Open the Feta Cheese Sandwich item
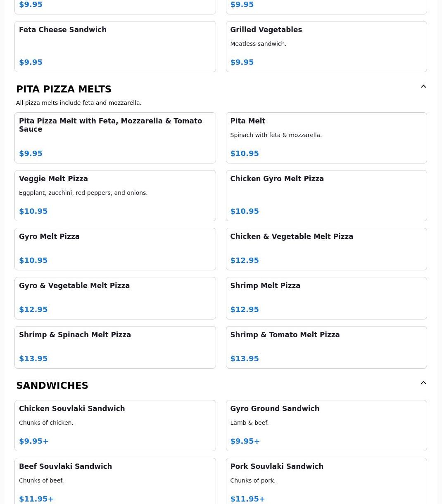Image resolution: width=442 pixels, height=504 pixels. tap(115, 47)
